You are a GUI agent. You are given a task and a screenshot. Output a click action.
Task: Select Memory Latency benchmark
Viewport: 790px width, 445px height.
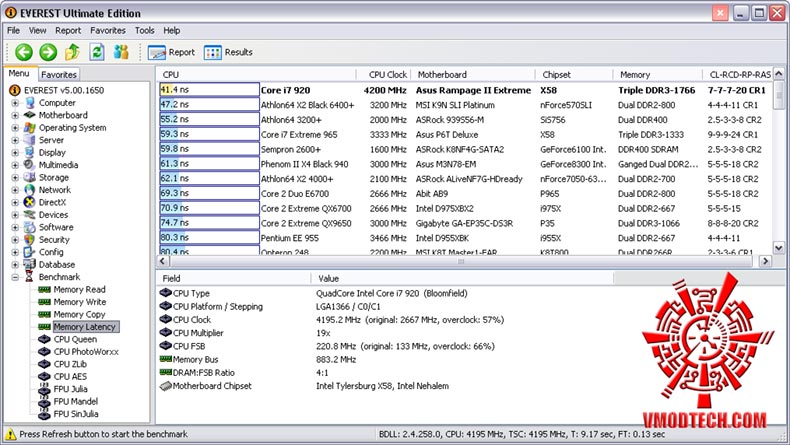click(x=85, y=327)
